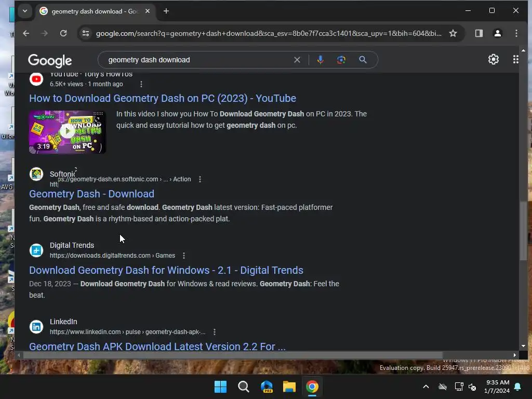Viewport: 532px width, 399px height.
Task: Click the LinkedIn site name
Action: (x=63, y=322)
